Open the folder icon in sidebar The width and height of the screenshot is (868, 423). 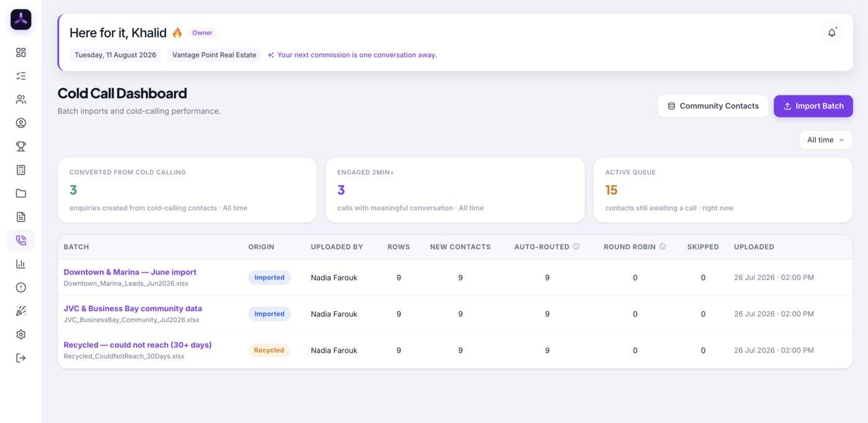click(x=21, y=193)
